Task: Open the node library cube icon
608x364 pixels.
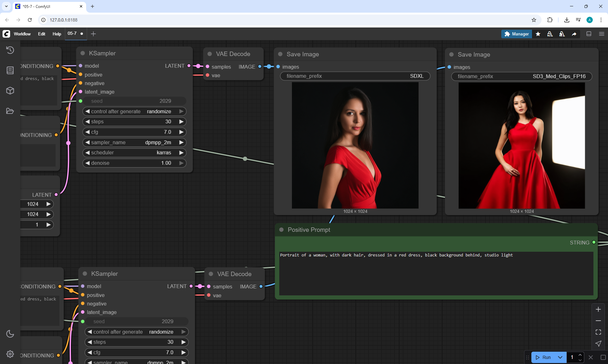Action: pos(10,91)
